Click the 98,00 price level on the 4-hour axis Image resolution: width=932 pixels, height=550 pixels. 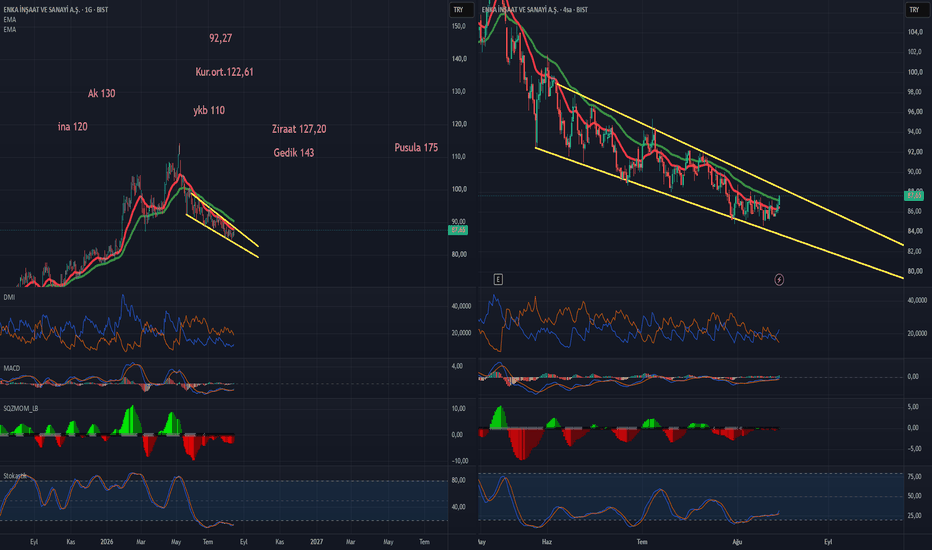point(915,92)
